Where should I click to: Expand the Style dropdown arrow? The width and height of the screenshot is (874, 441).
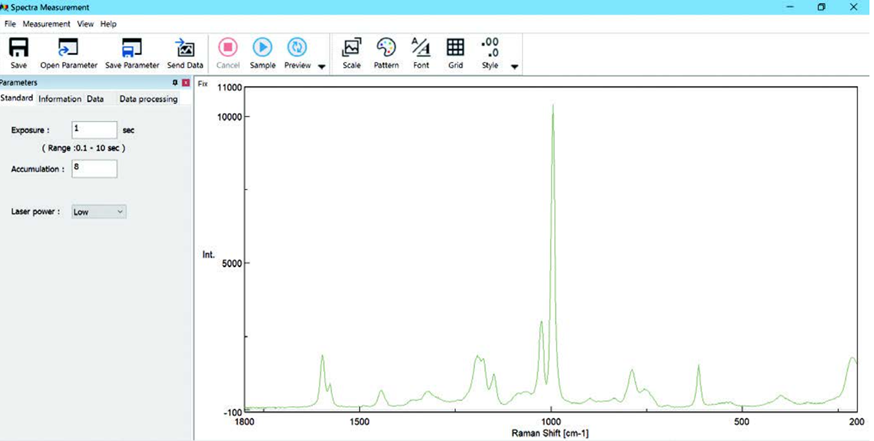point(515,67)
